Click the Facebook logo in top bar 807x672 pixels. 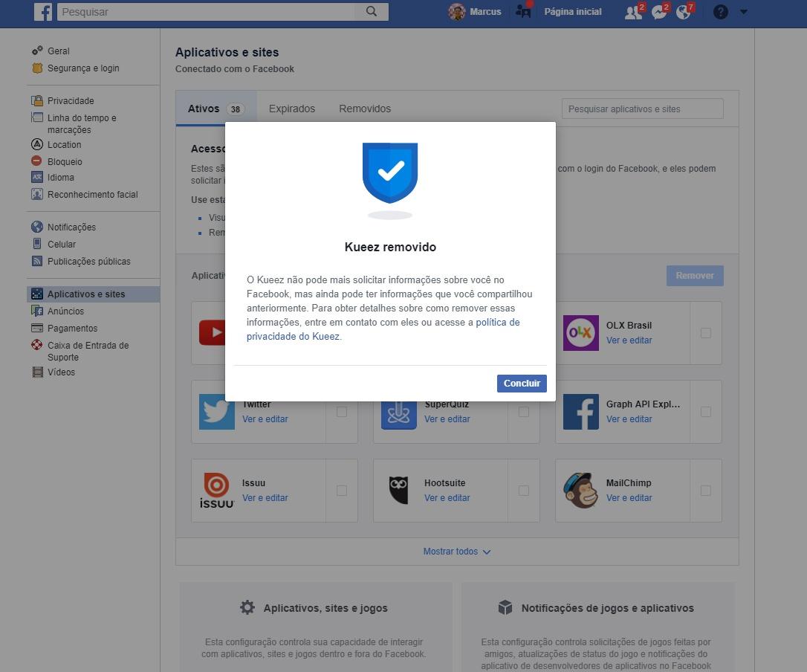pos(42,12)
